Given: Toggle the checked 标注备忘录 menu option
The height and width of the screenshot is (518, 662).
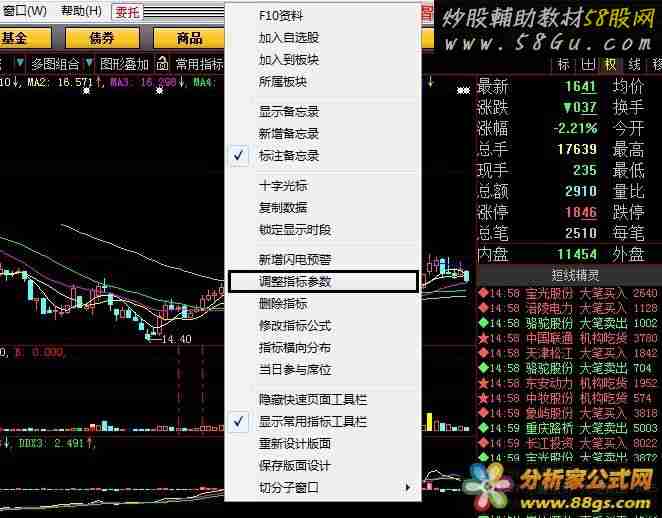Looking at the screenshot, I should (323, 156).
